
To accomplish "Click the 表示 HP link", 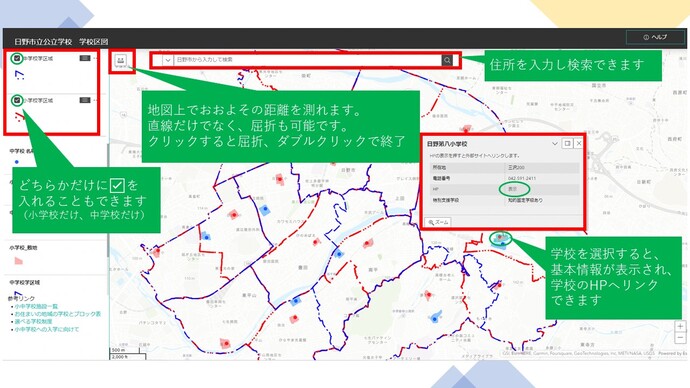I will click(x=513, y=189).
